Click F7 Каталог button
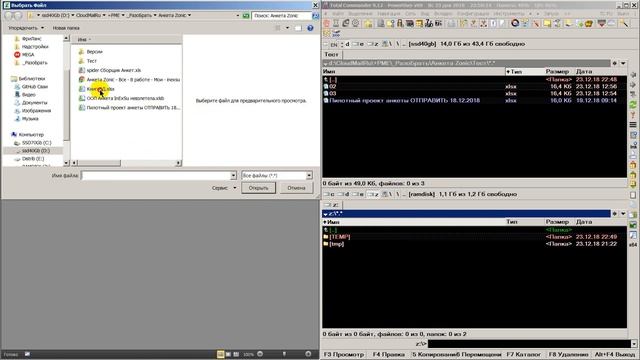Image resolution: width=640 pixels, height=360 pixels. coord(524,355)
